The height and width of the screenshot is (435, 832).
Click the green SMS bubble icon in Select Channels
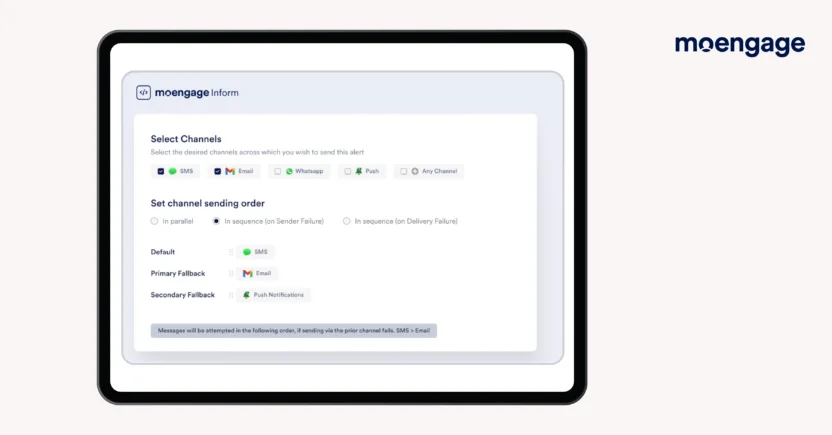tap(172, 171)
